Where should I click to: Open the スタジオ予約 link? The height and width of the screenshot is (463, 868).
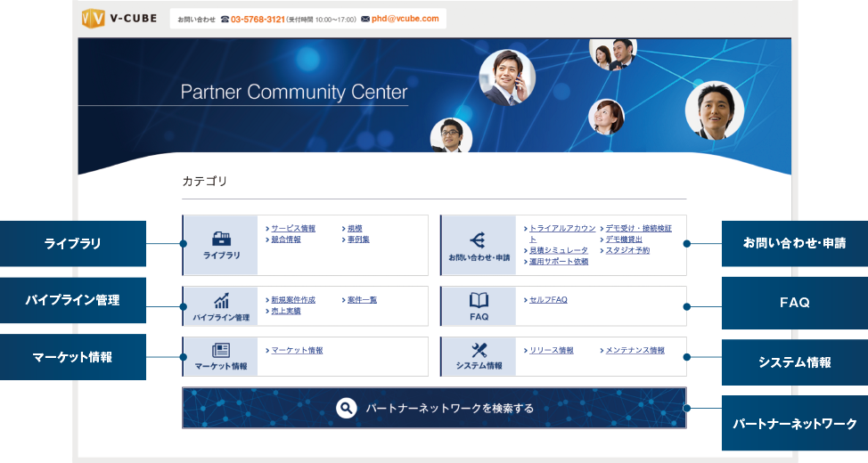point(627,250)
